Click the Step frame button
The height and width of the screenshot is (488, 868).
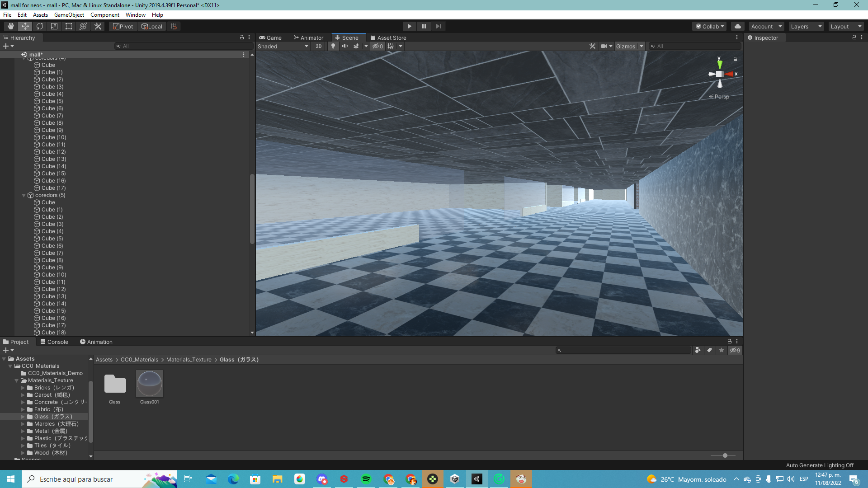(x=438, y=26)
